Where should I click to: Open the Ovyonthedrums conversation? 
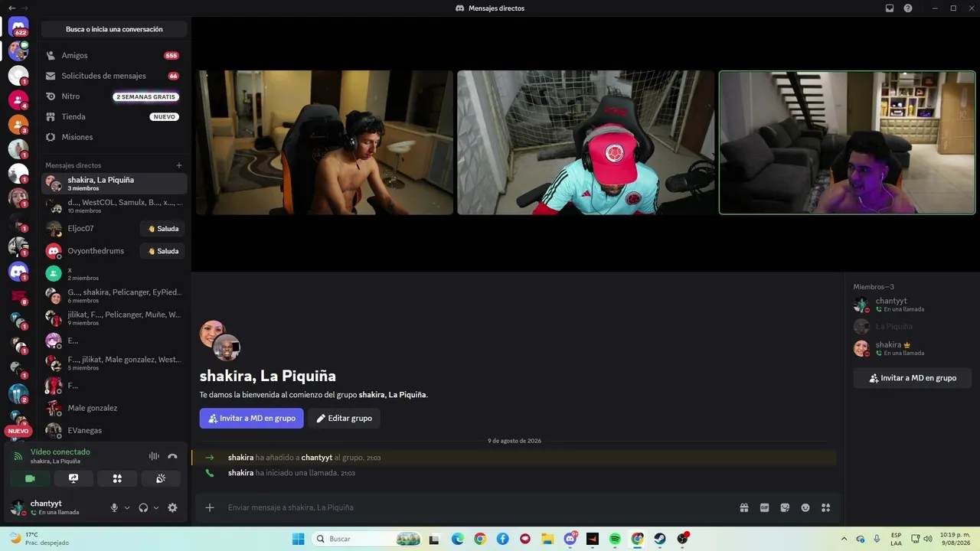coord(92,251)
